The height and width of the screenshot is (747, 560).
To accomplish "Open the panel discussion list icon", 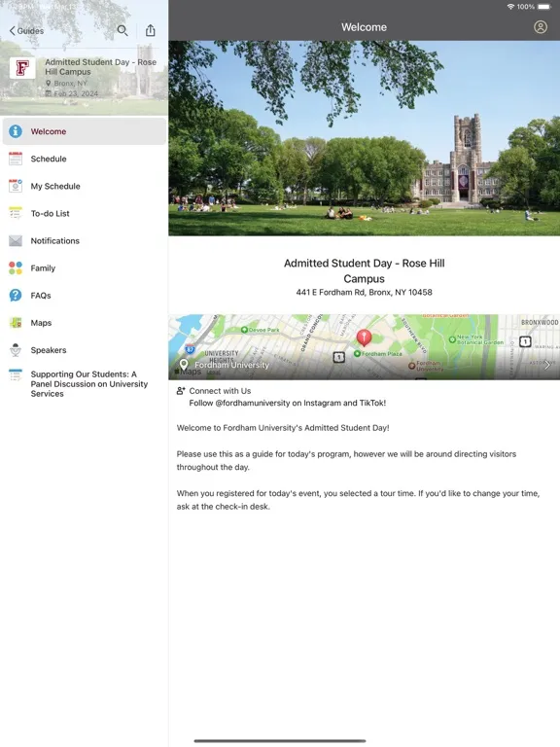I will pyautogui.click(x=16, y=374).
